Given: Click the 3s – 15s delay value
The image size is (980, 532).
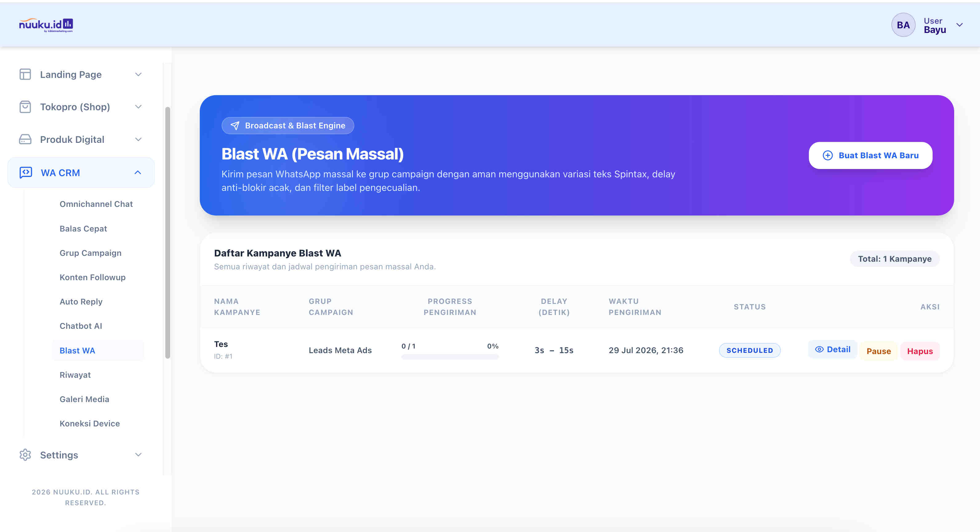Looking at the screenshot, I should 554,350.
